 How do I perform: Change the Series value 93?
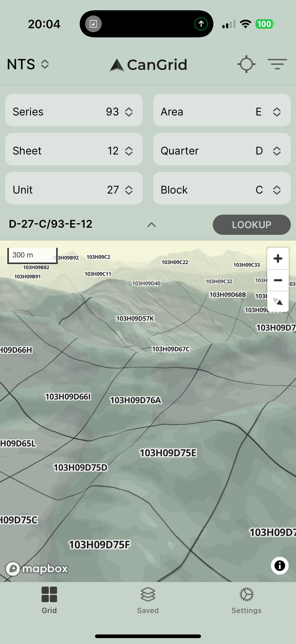[x=74, y=110]
